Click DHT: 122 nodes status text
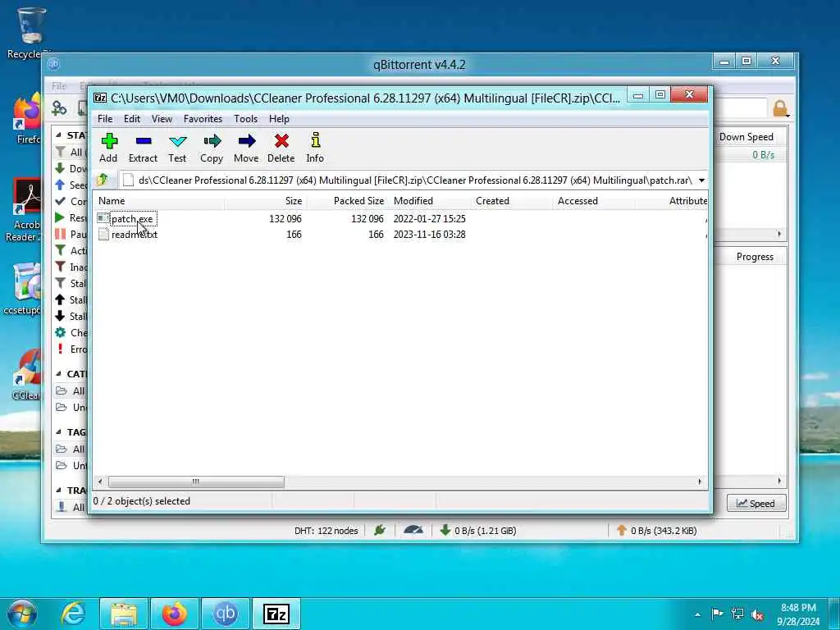The image size is (840, 630). click(x=326, y=531)
